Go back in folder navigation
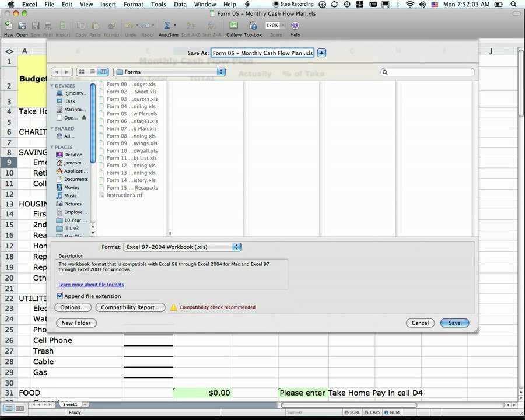The height and width of the screenshot is (420, 525). (57, 72)
